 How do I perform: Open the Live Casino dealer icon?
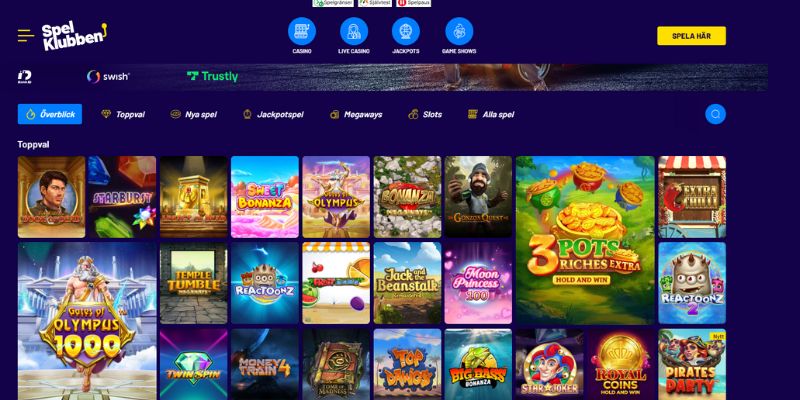click(354, 31)
